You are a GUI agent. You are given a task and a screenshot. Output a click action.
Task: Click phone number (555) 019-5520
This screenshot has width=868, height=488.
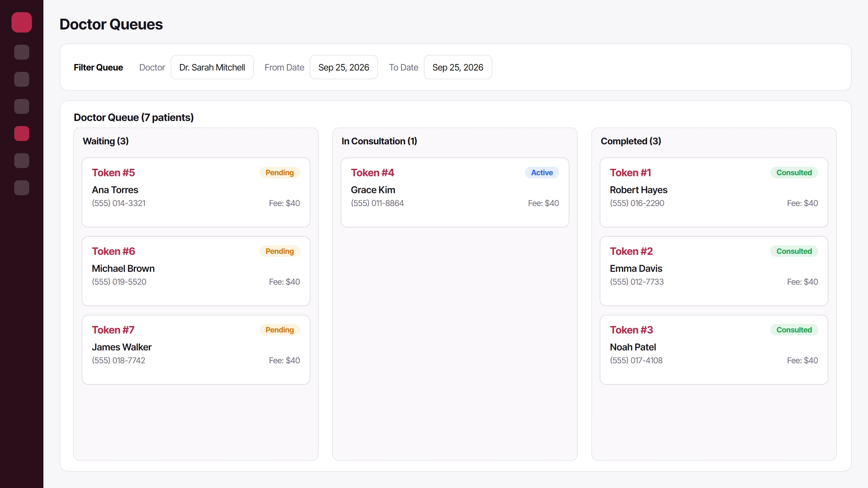click(119, 282)
